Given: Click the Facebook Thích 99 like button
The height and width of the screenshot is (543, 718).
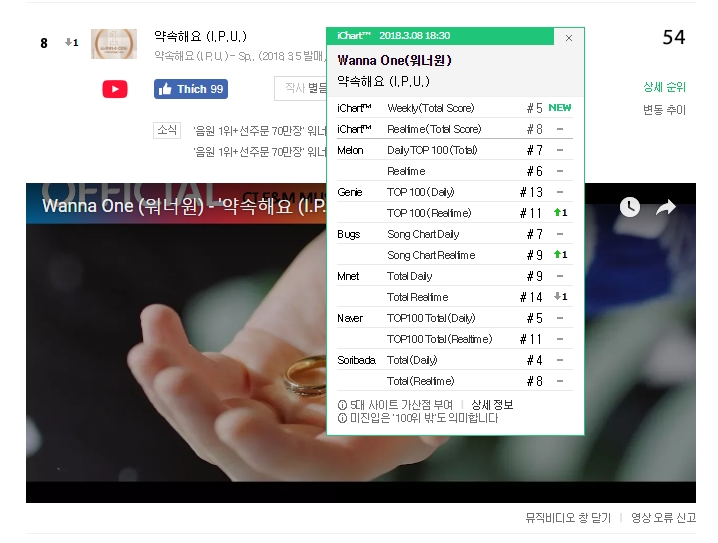Looking at the screenshot, I should click(190, 89).
